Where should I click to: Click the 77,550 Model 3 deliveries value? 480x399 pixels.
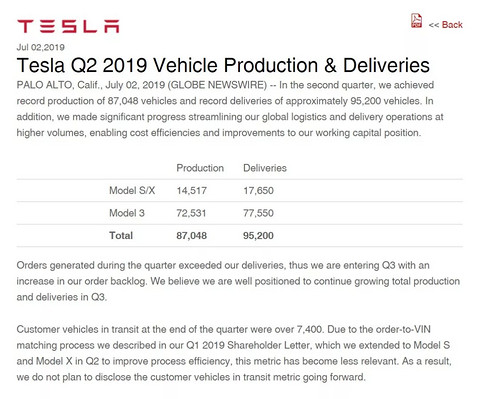(258, 213)
